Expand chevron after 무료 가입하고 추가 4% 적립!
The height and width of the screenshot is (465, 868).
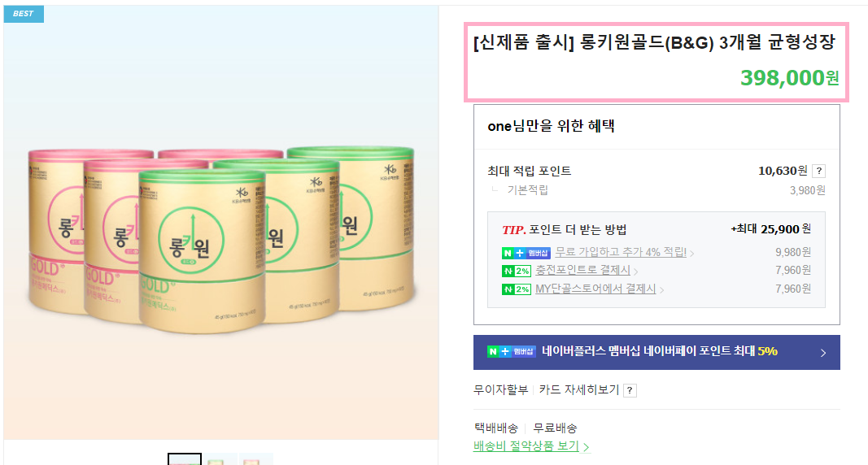click(x=691, y=254)
